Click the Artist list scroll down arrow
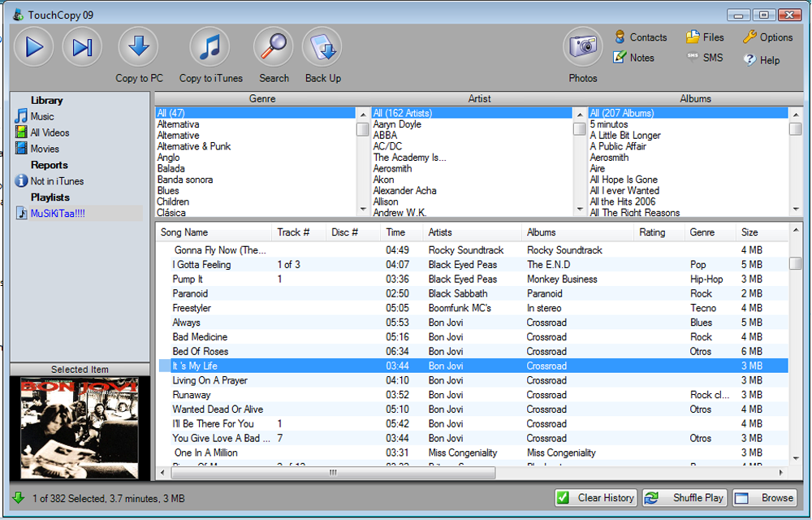This screenshot has height=520, width=812. click(x=580, y=210)
